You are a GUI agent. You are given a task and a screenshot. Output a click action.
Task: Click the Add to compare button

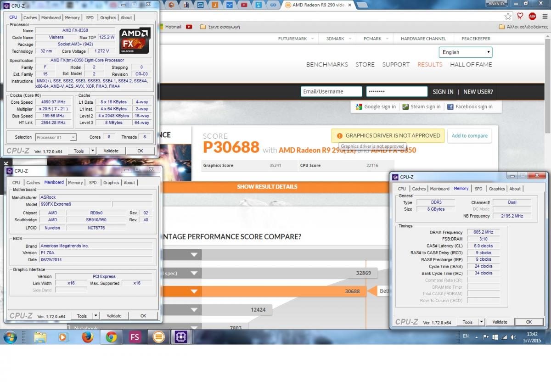point(469,136)
